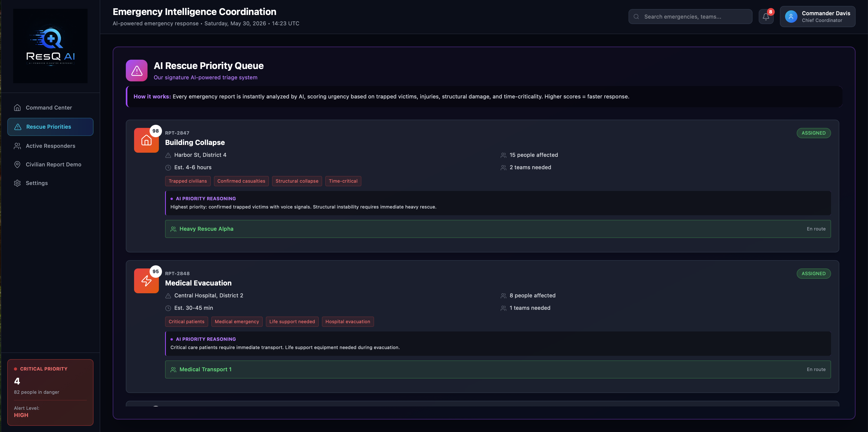Click the Civilian Report map pin icon
The image size is (868, 432).
tap(18, 164)
